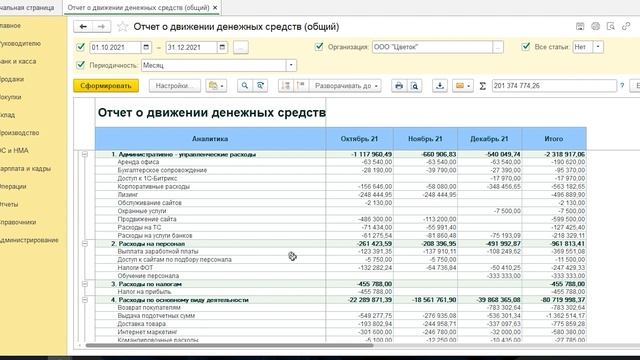Save report with the download icon
640x360 pixels.
point(440,86)
